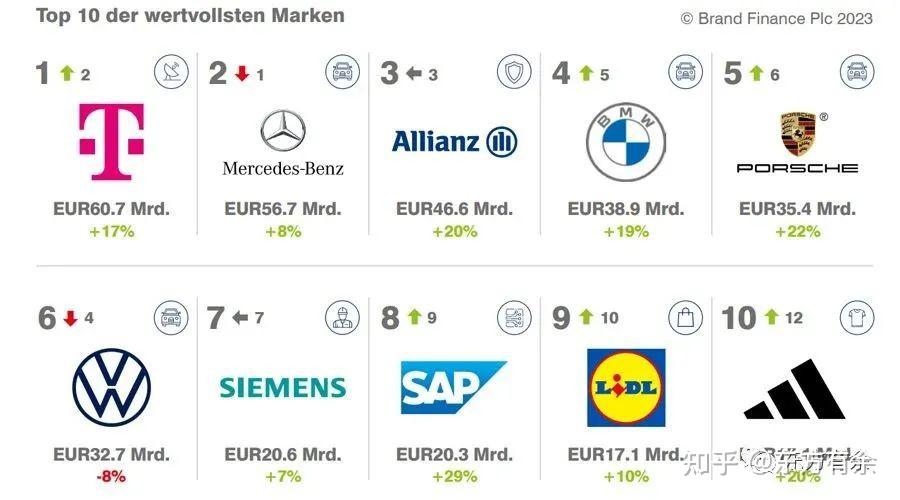
Task: Select the Siemens wordmark logo
Action: click(283, 388)
